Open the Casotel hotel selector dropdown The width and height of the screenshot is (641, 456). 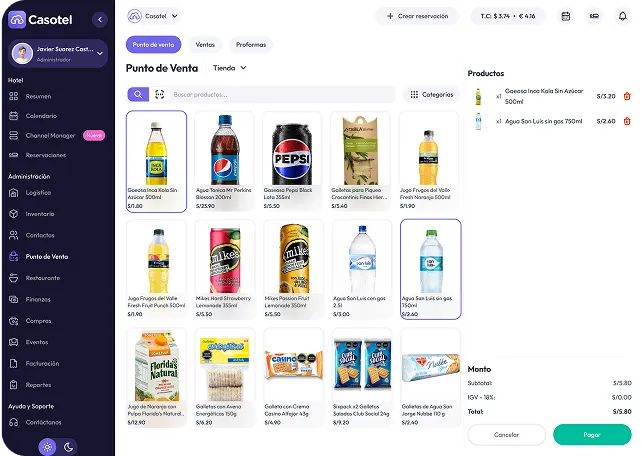153,16
